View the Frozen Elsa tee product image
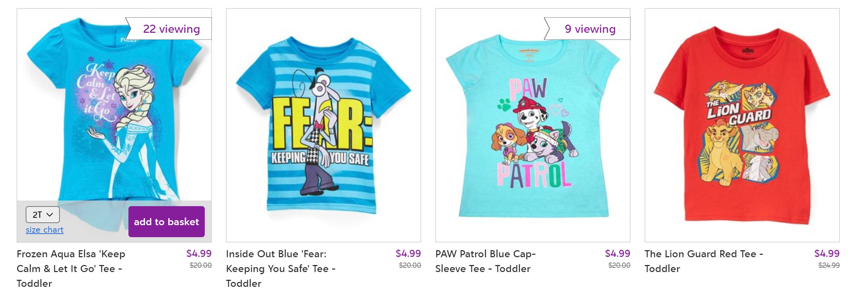This screenshot has width=868, height=296. point(114,116)
